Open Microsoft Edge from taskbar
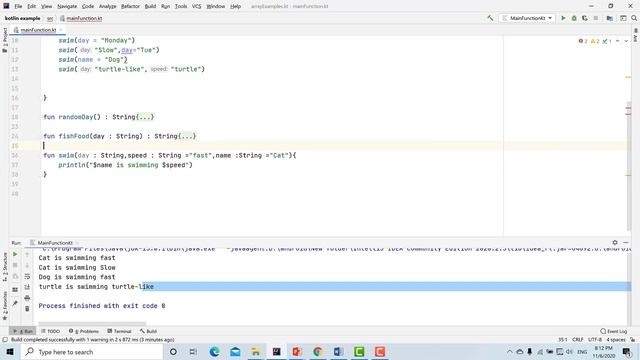Screen dimensions: 640x360 [214, 352]
